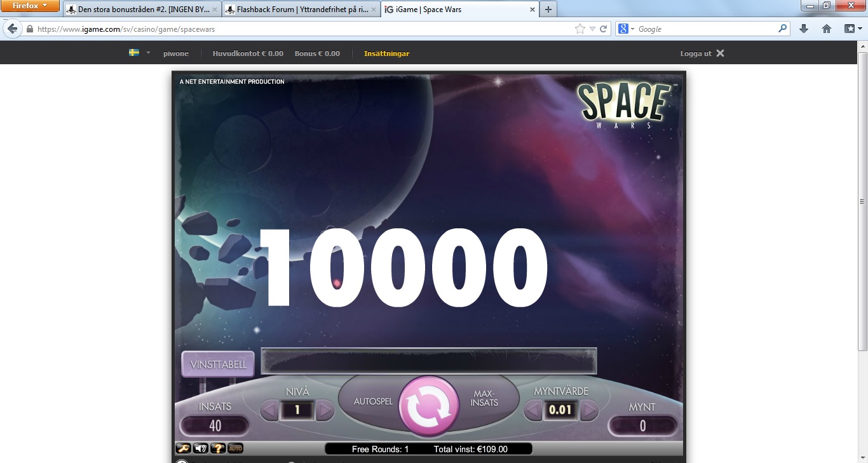Viewport: 868px width, 463px height.
Task: Increase Nivå with the right arrow
Action: (x=325, y=410)
